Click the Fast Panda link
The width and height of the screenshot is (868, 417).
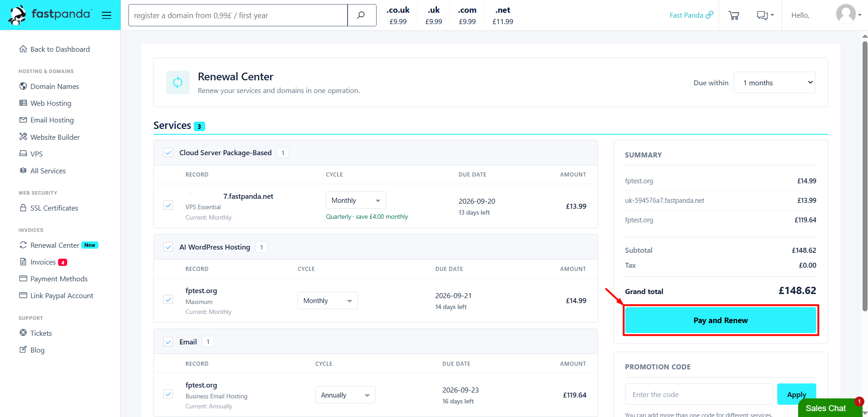tap(686, 15)
